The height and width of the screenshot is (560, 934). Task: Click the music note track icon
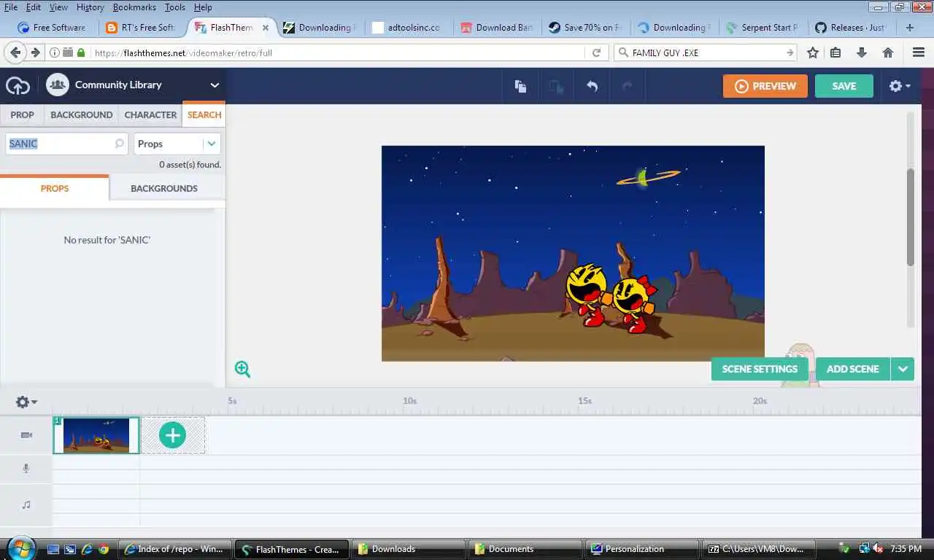(26, 505)
